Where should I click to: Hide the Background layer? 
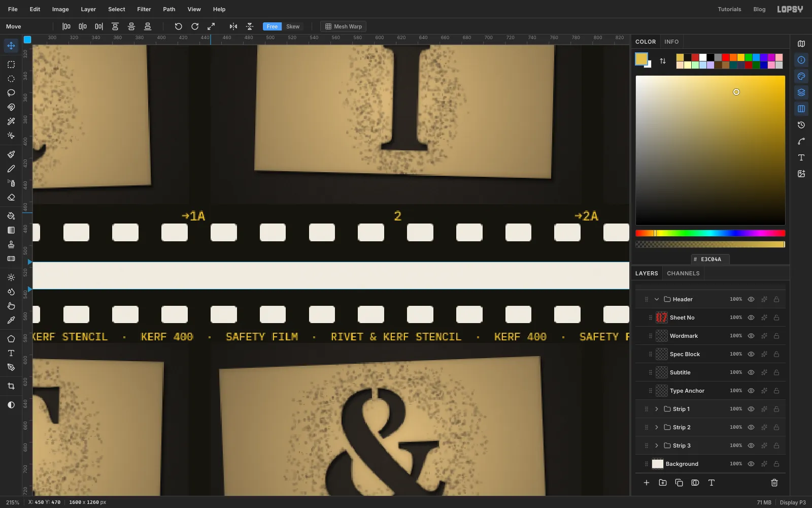point(751,464)
